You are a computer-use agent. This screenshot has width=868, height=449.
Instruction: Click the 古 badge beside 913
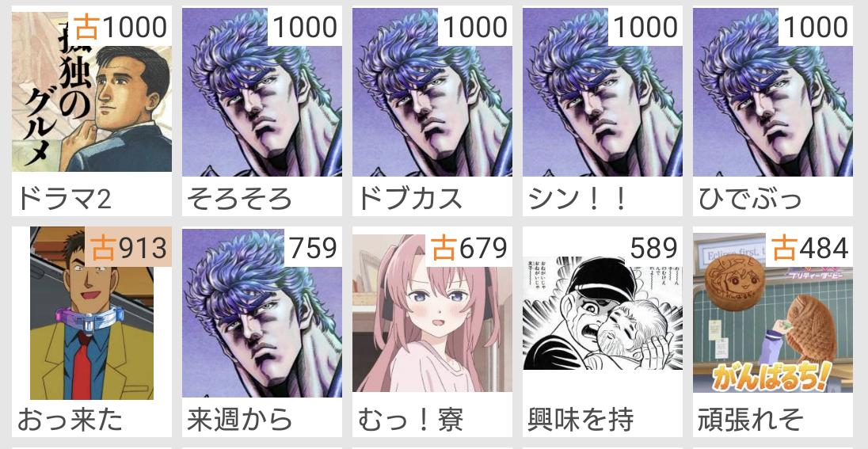pyautogui.click(x=103, y=247)
